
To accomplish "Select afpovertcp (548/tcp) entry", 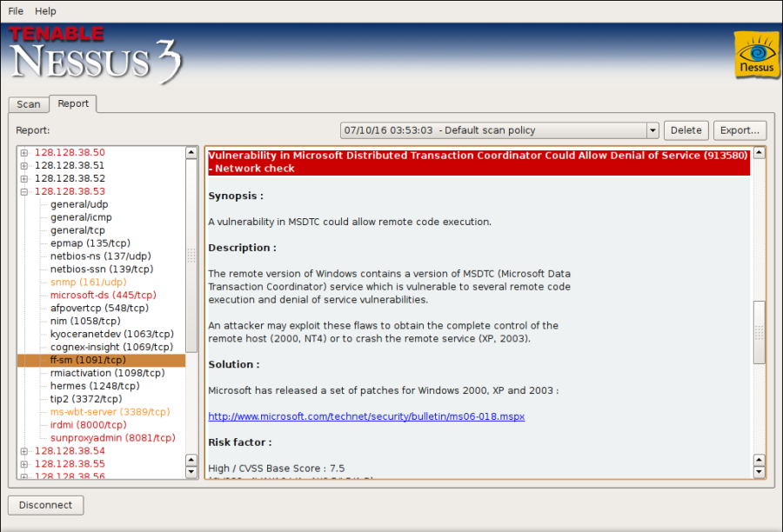I will coord(99,309).
